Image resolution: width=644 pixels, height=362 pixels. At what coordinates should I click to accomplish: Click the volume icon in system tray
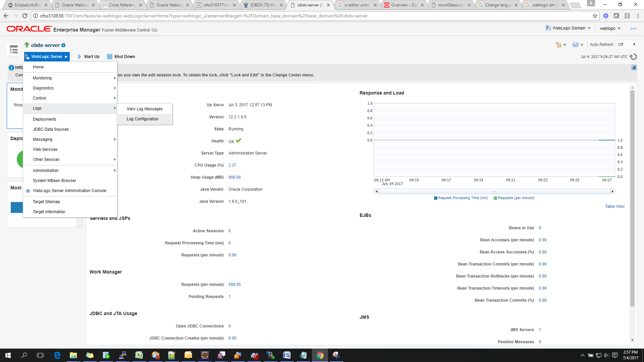pos(606,355)
